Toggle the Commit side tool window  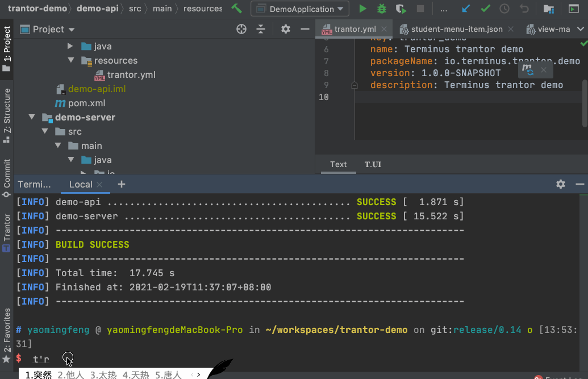click(6, 178)
